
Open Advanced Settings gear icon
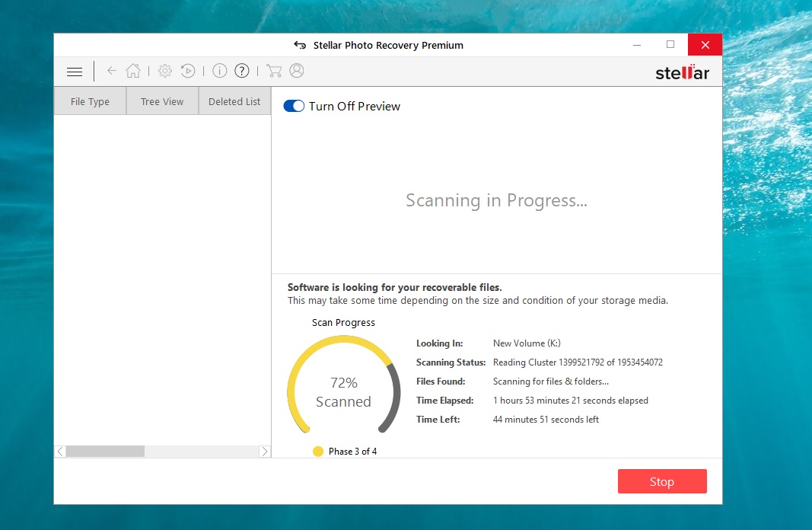tap(164, 71)
